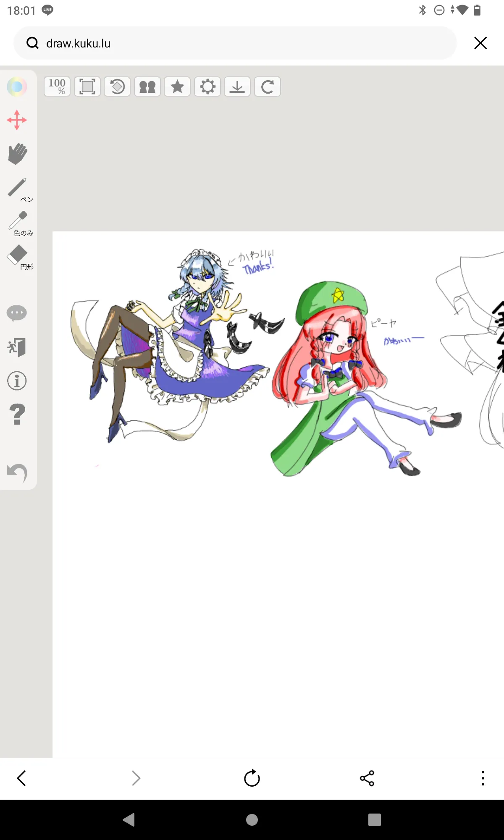Click the battery status icon

pyautogui.click(x=477, y=10)
